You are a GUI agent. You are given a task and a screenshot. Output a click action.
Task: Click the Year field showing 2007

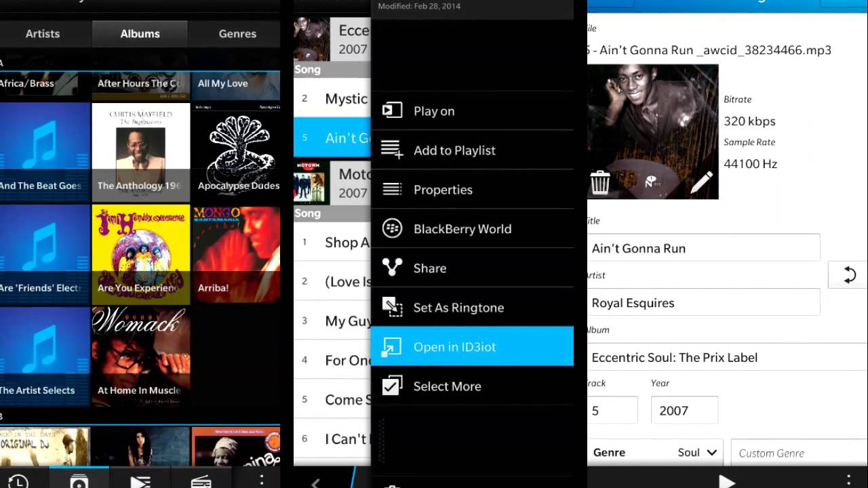684,410
